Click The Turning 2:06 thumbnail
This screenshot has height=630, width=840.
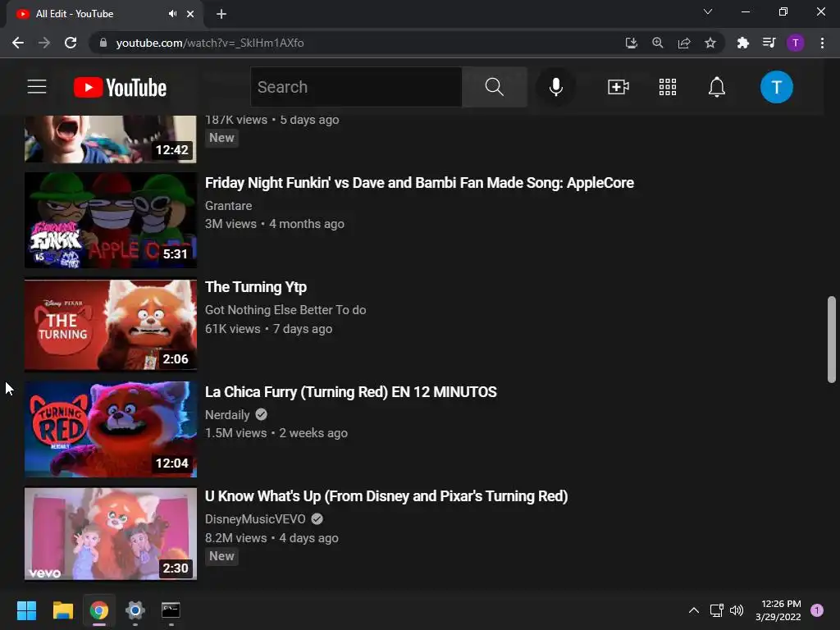pos(111,325)
